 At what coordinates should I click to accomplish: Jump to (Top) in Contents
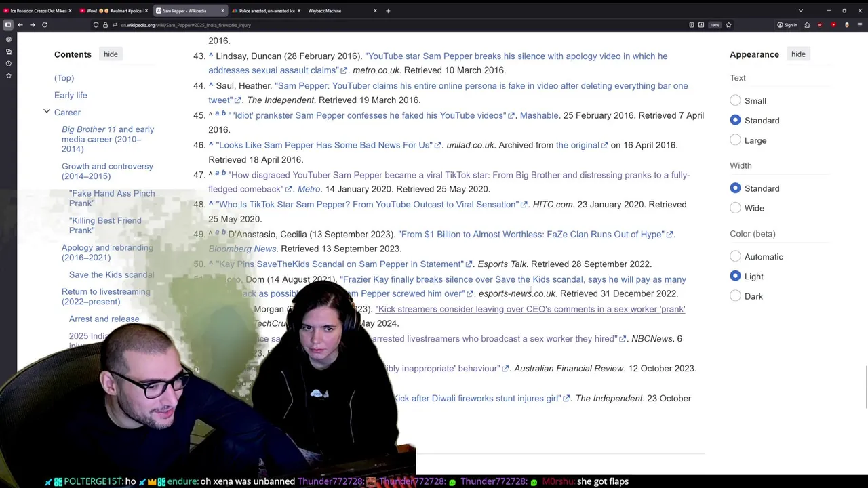tap(64, 78)
